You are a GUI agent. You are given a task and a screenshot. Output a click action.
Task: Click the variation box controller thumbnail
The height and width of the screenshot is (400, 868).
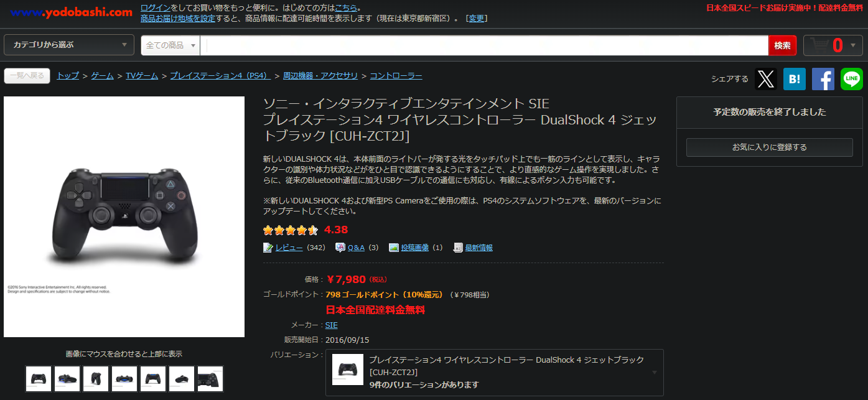tap(348, 370)
